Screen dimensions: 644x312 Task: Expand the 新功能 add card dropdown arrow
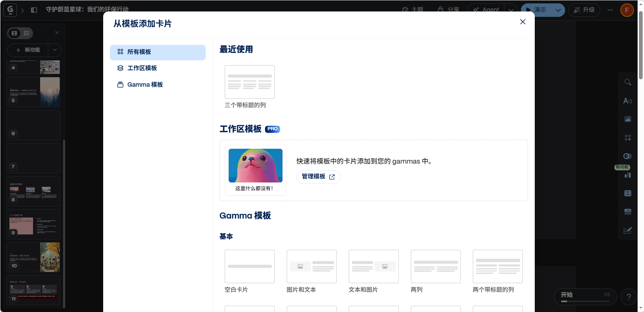click(x=55, y=50)
